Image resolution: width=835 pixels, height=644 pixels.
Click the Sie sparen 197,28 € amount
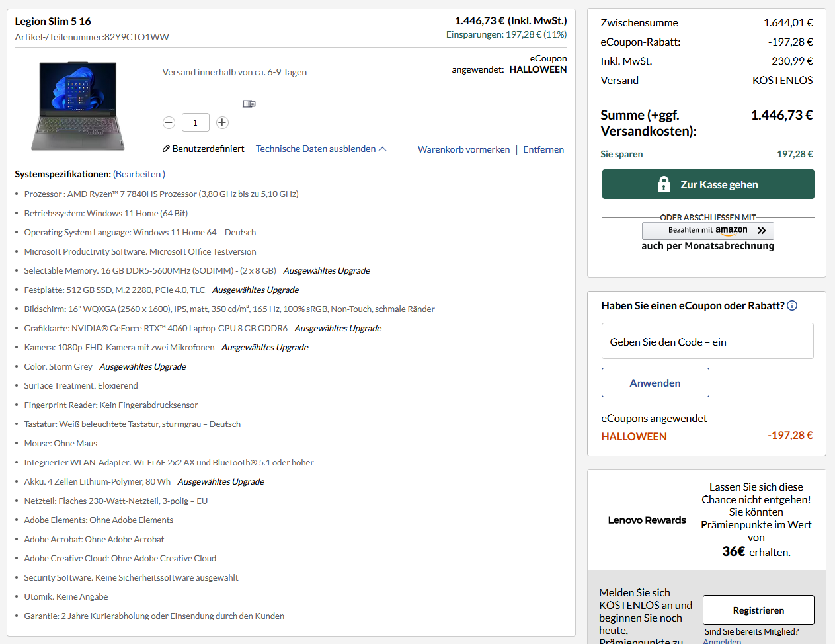pos(795,154)
